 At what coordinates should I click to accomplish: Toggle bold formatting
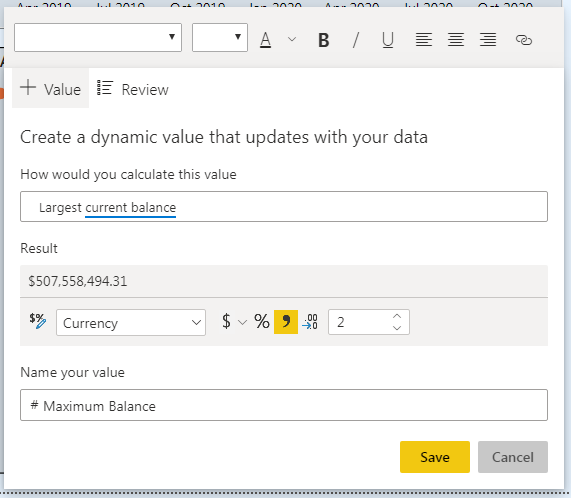[x=323, y=40]
